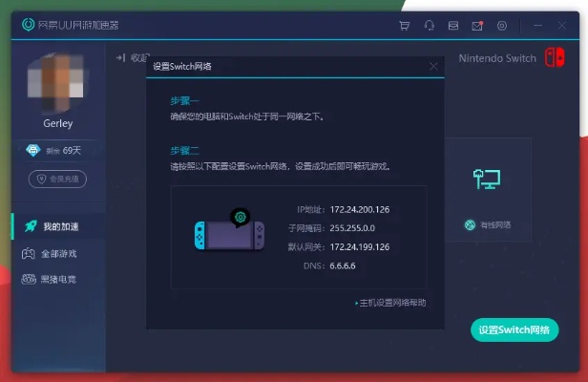Open the 主机设置网络帮助 help link

click(x=390, y=303)
